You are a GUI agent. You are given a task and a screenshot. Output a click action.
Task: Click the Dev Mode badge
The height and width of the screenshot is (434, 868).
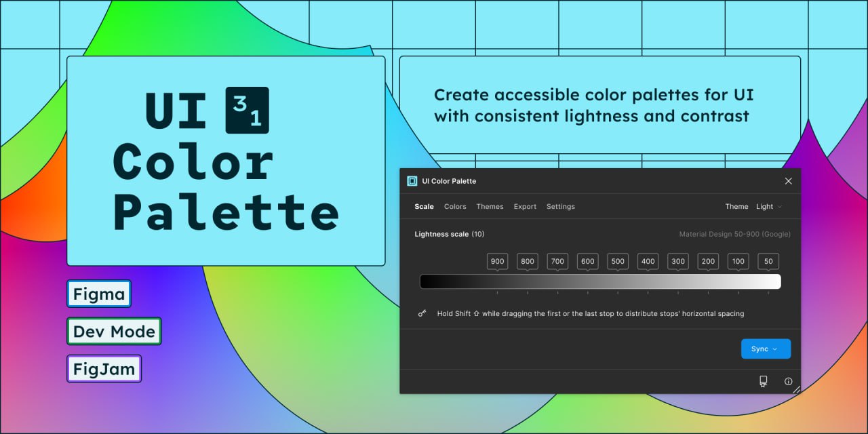pyautogui.click(x=114, y=332)
